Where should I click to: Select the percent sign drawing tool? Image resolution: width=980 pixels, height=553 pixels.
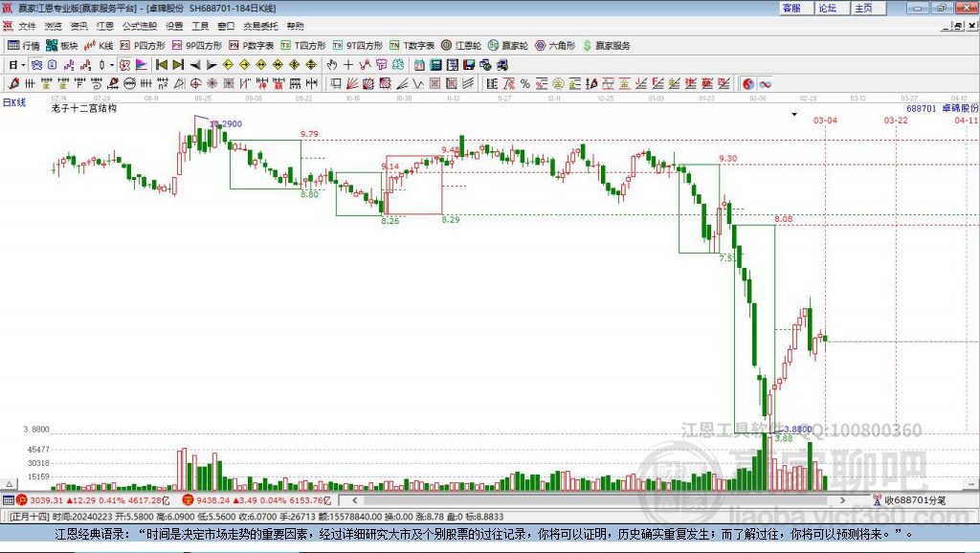point(525,83)
